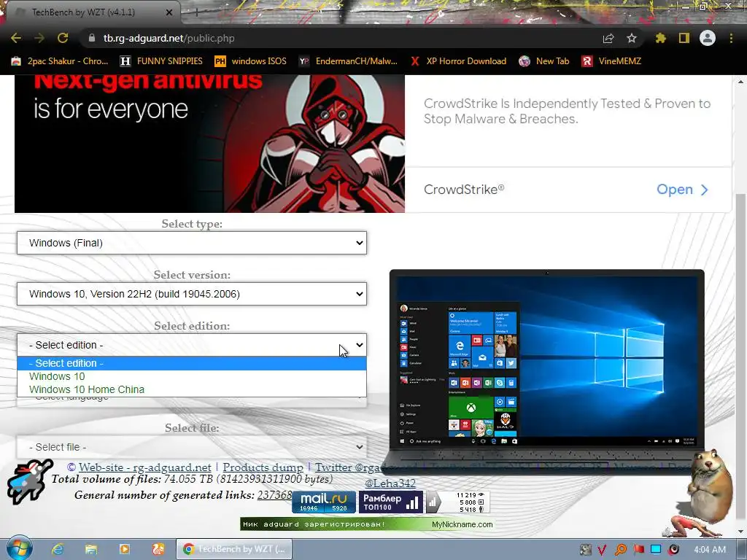
Task: Open the Products dump link
Action: [263, 467]
